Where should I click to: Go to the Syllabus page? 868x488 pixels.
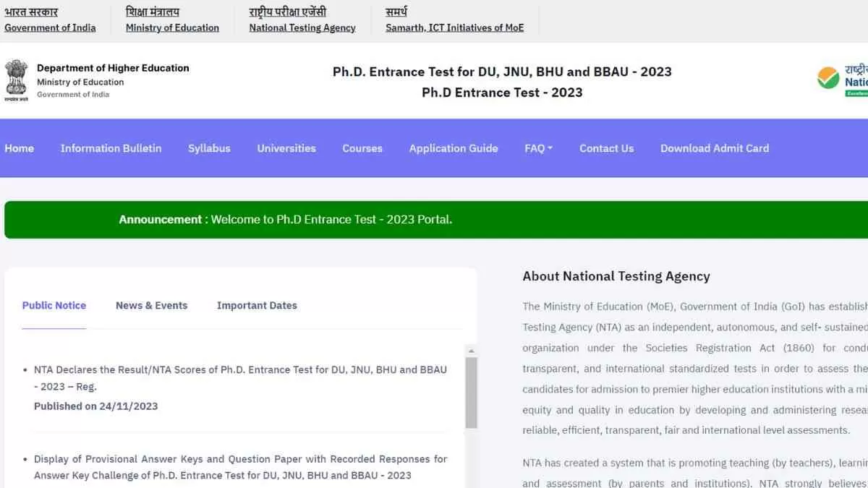[x=209, y=148]
